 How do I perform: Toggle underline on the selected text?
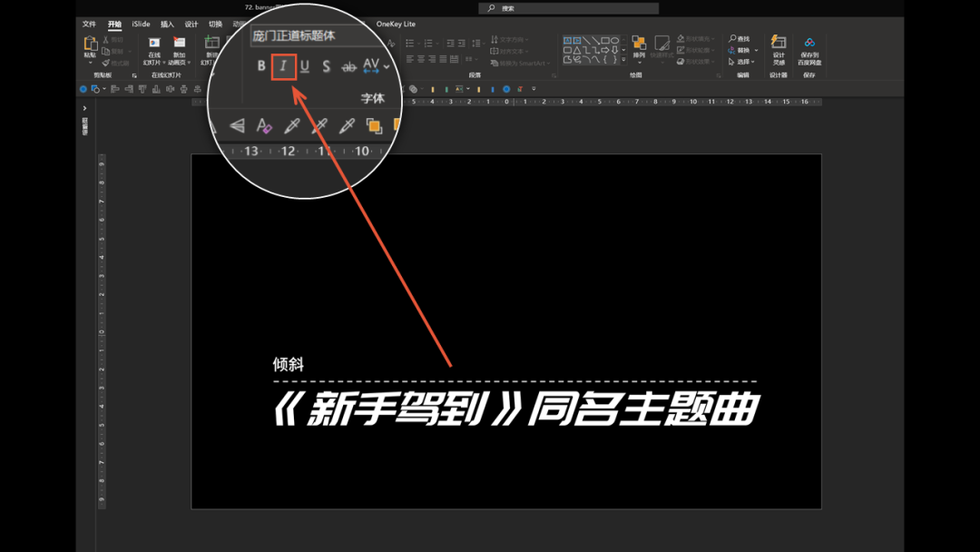(305, 65)
